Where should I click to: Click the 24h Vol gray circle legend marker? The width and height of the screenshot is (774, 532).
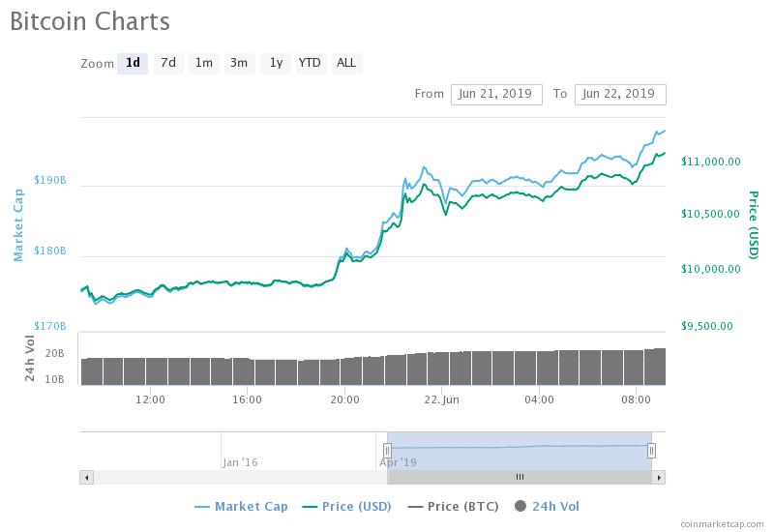click(521, 506)
